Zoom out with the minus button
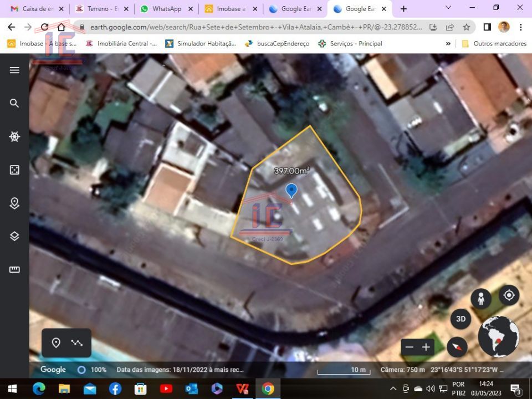Image resolution: width=532 pixels, height=399 pixels. click(x=410, y=347)
